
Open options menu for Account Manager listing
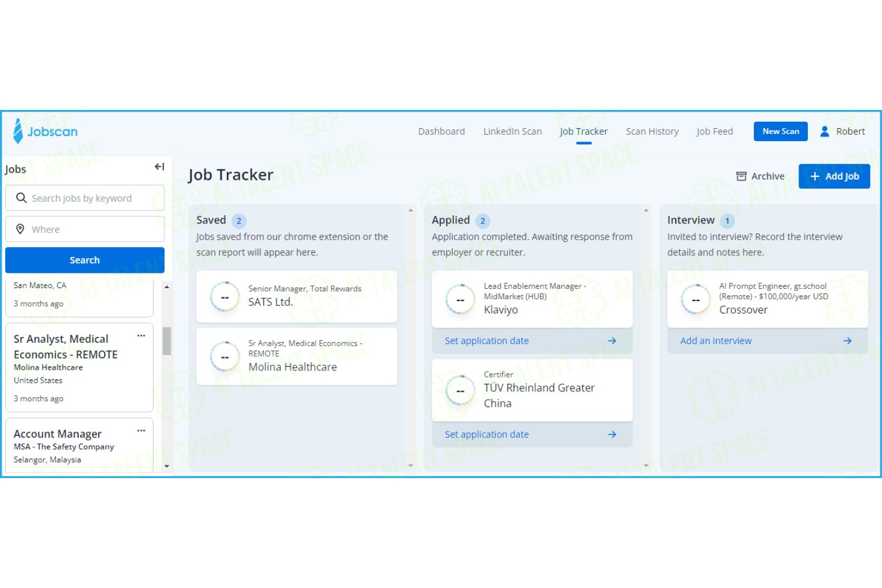point(141,430)
